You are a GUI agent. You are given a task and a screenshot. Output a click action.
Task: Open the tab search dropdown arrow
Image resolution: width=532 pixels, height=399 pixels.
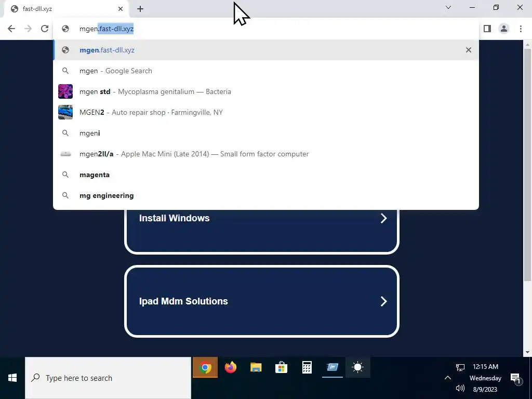click(448, 7)
